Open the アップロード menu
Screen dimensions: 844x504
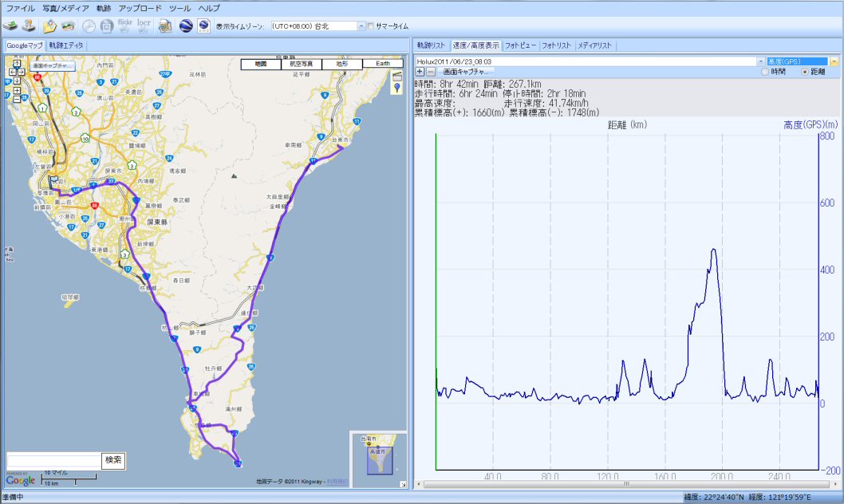click(140, 8)
